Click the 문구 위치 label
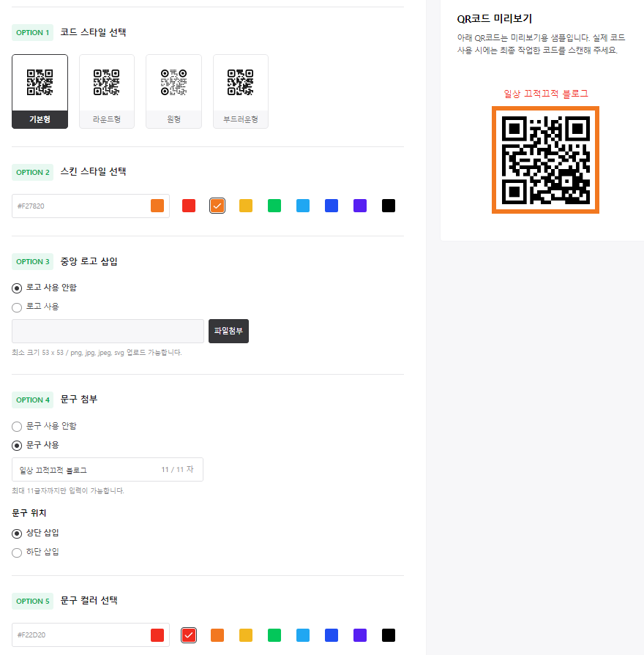The width and height of the screenshot is (644, 655). click(29, 513)
